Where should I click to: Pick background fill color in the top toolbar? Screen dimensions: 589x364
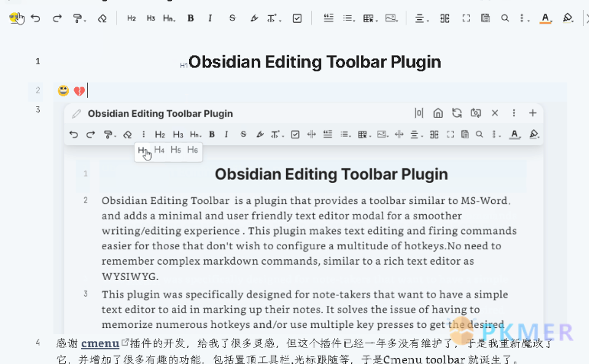(x=568, y=18)
